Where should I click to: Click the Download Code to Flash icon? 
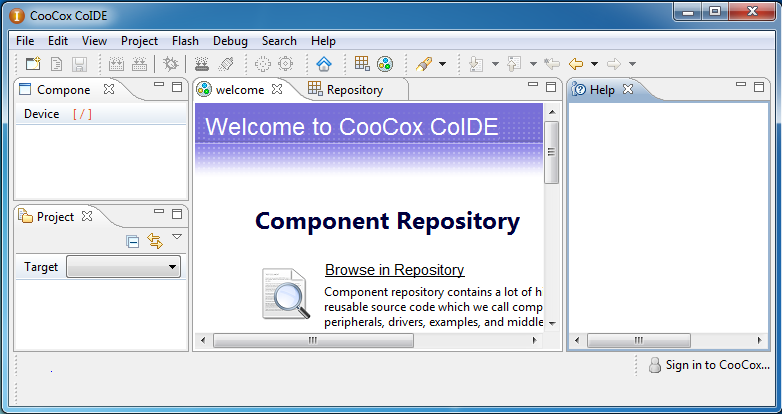(202, 64)
